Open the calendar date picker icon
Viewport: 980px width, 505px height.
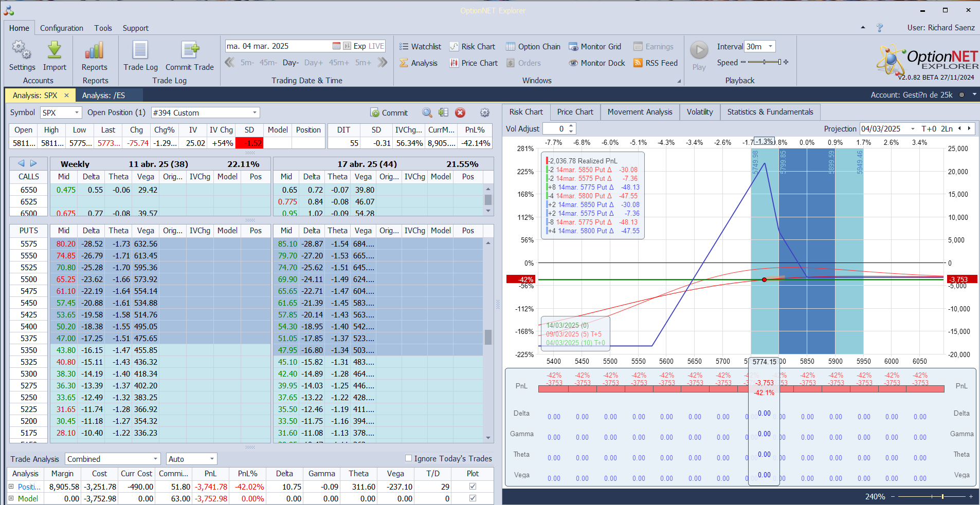[336, 46]
